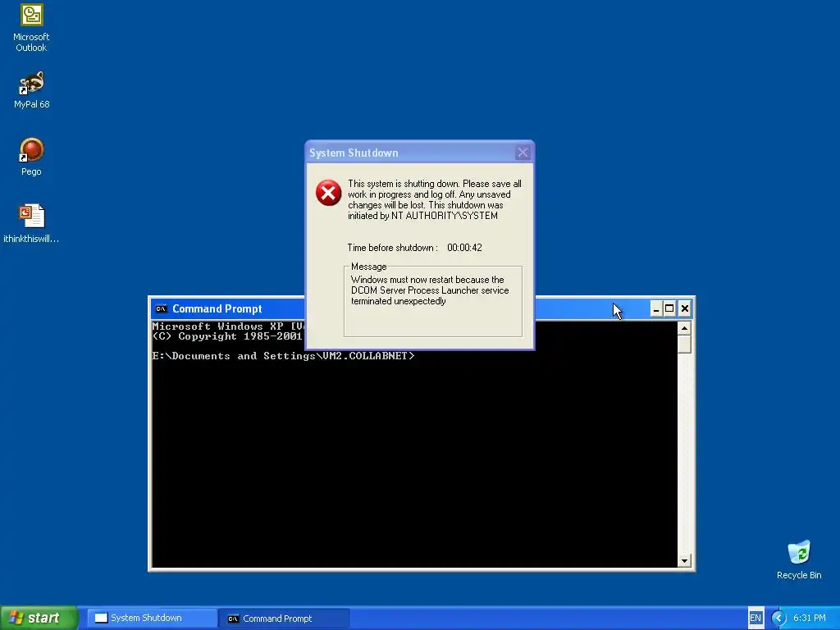The height and width of the screenshot is (630, 840).
Task: Select the Pego desktop shortcut
Action: click(x=31, y=157)
